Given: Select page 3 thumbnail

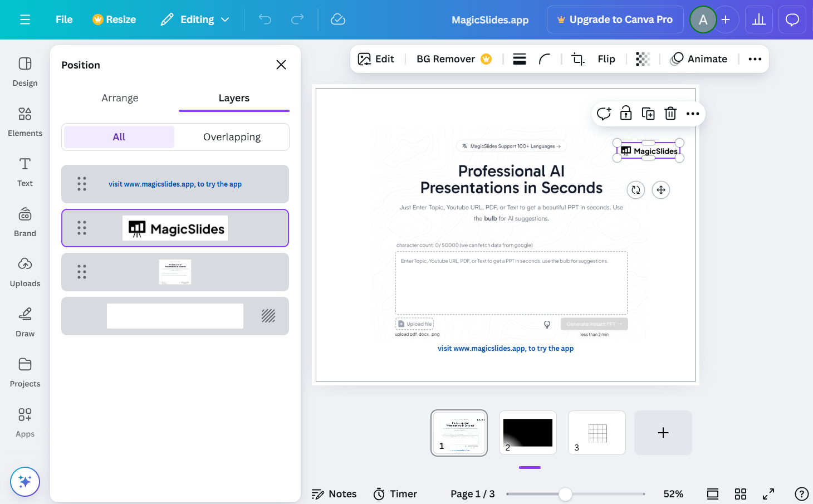Looking at the screenshot, I should pyautogui.click(x=597, y=433).
